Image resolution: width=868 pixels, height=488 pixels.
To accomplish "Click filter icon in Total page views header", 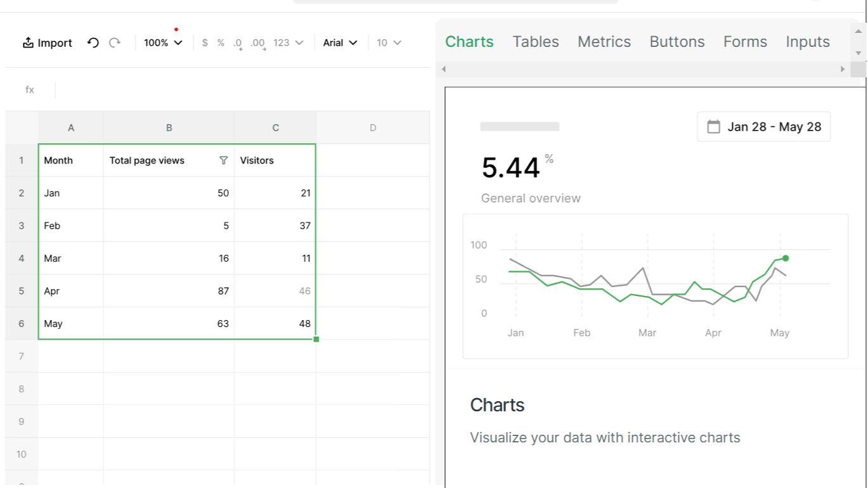I will click(x=223, y=160).
